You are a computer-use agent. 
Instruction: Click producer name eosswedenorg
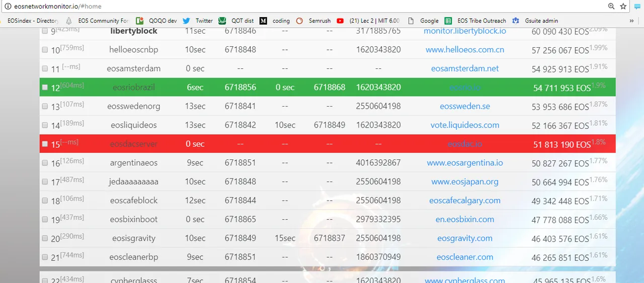134,106
